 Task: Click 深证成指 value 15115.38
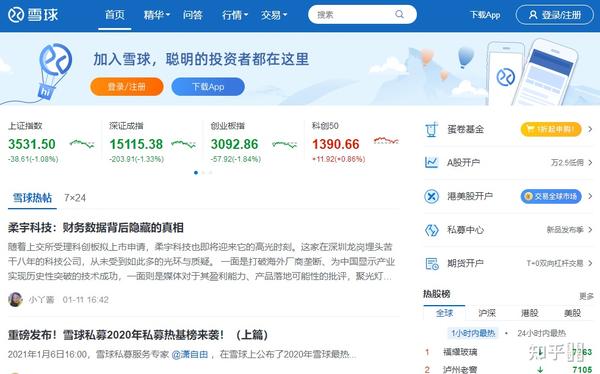pyautogui.click(x=136, y=144)
